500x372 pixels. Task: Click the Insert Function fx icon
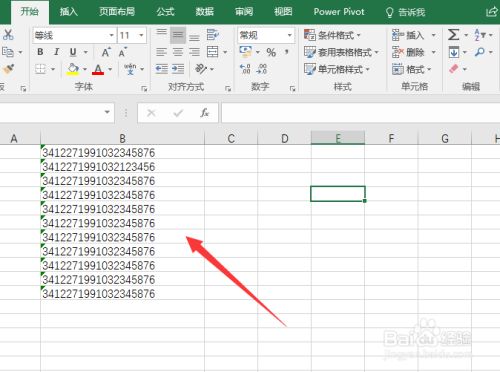204,113
